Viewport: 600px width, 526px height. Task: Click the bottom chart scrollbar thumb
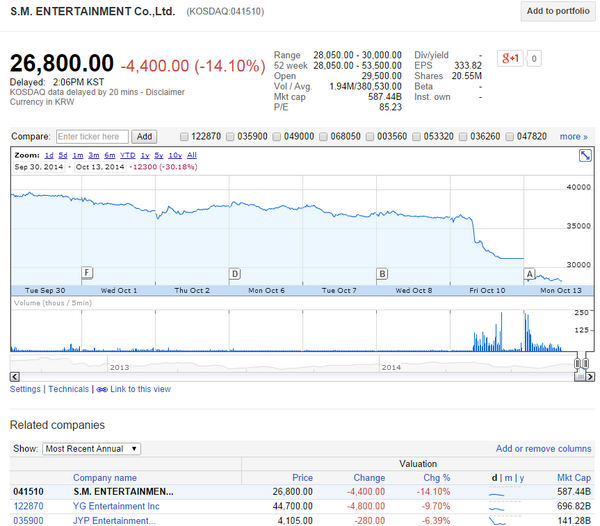pos(580,377)
